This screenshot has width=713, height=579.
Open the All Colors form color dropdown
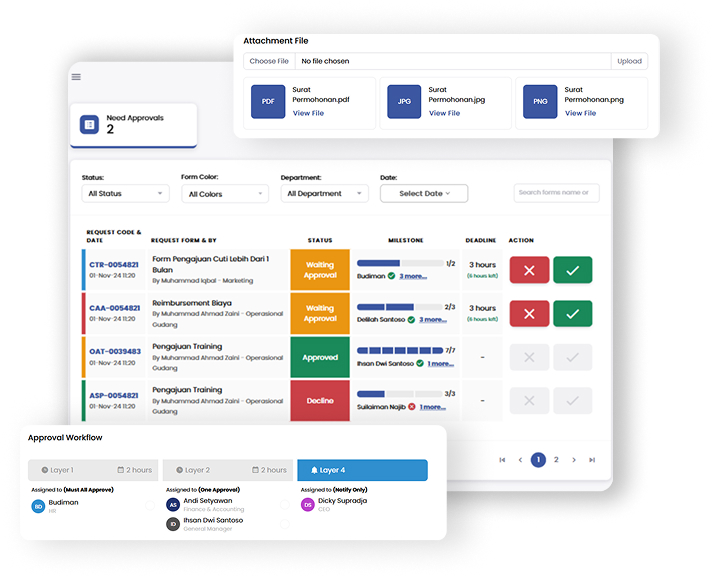[x=226, y=194]
